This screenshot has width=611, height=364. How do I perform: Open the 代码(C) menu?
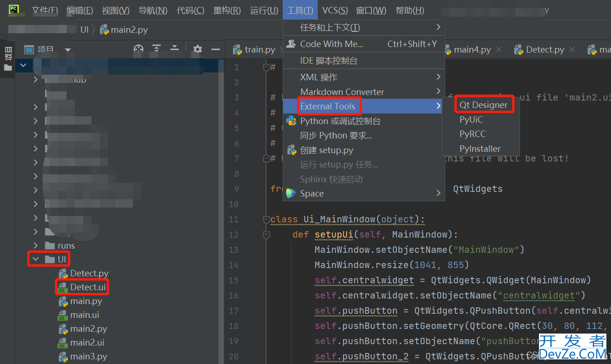click(x=190, y=10)
